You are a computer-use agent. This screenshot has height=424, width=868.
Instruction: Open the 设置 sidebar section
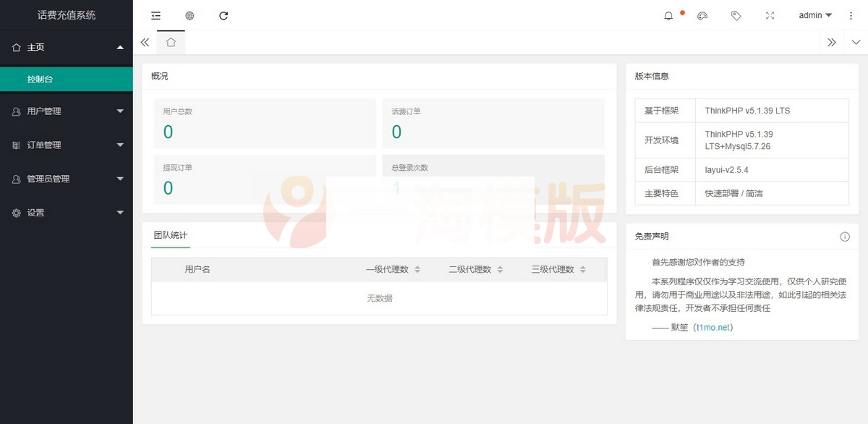[x=66, y=213]
